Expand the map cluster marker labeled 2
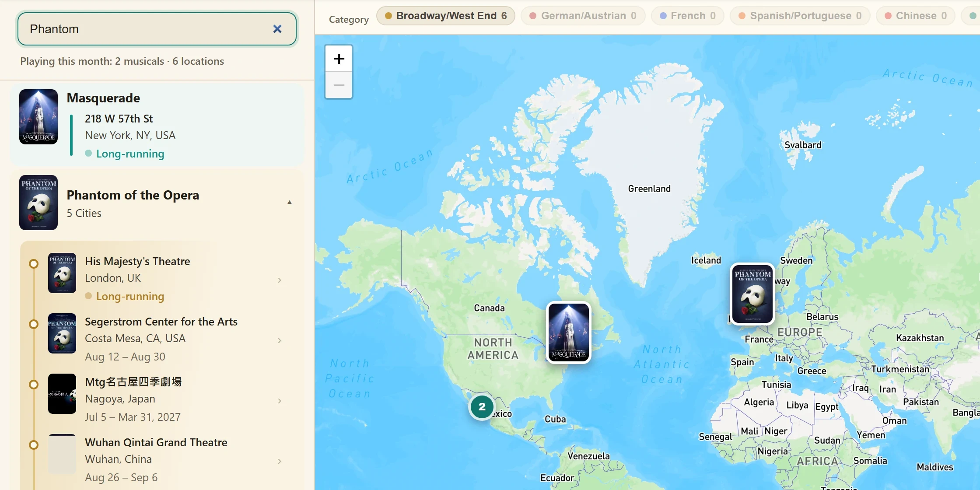Screen dimensions: 980x490 [482, 407]
